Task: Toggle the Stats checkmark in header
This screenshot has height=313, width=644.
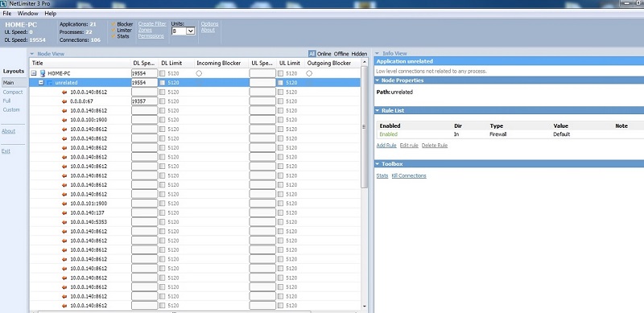Action: [114, 36]
